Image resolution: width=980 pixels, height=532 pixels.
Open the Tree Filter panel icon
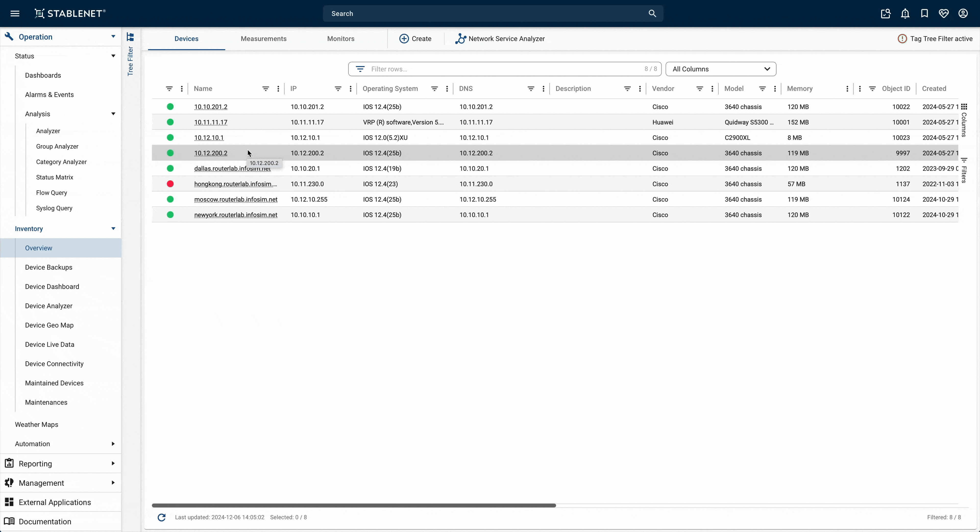pos(130,37)
